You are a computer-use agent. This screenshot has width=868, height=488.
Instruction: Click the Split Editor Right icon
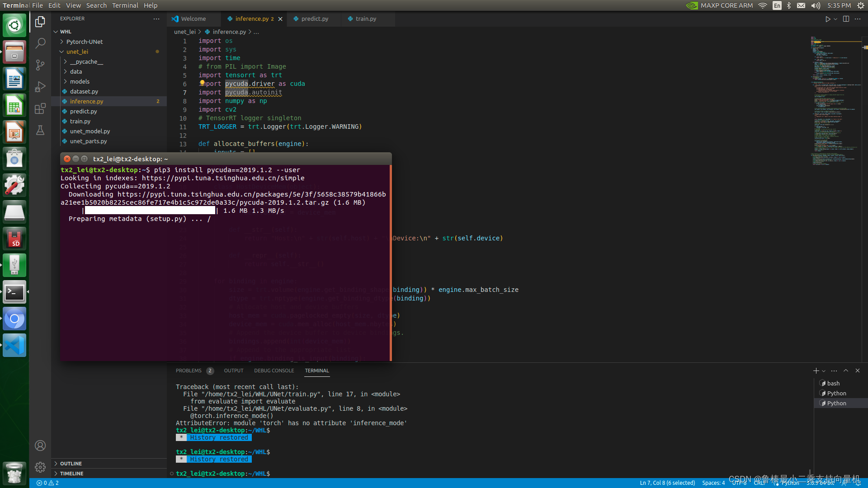[846, 19]
